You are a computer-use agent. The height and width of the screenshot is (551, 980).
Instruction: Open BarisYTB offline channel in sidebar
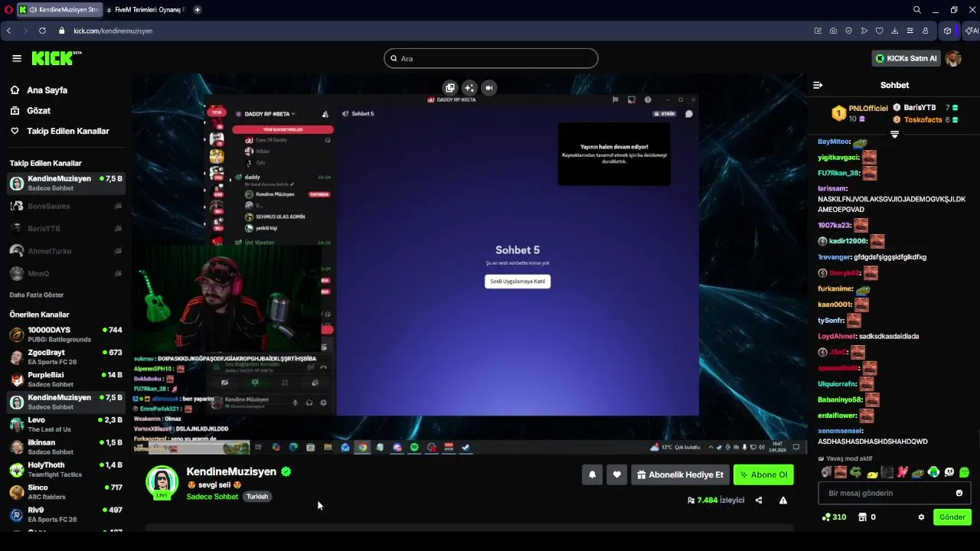(x=66, y=228)
